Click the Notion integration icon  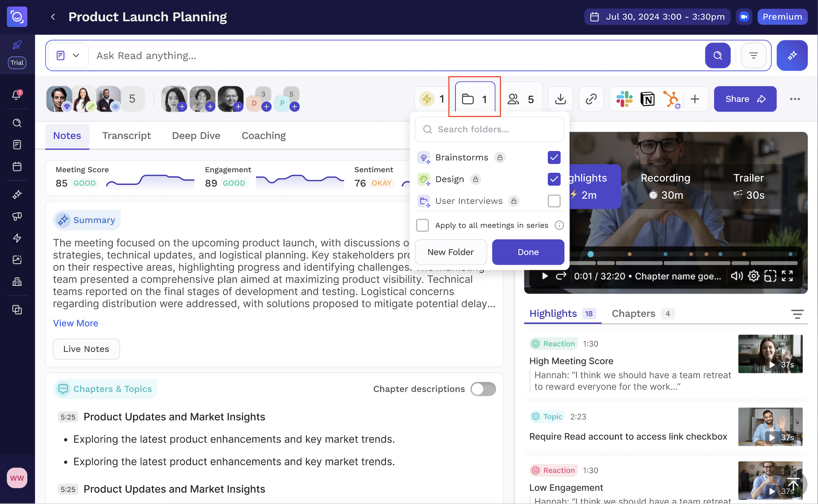(647, 99)
